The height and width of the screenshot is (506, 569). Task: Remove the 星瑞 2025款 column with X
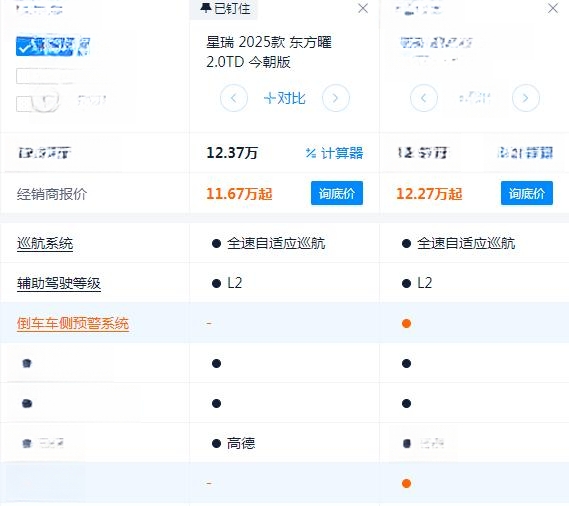coord(363,8)
